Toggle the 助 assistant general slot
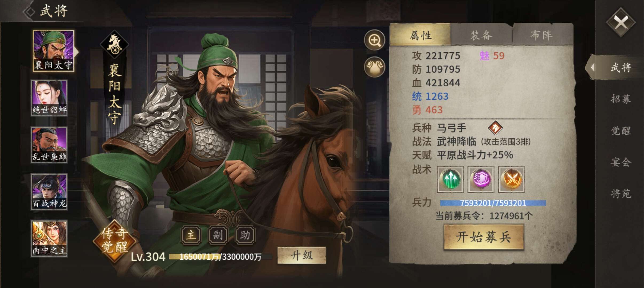Screen dimensions: 644x288 point(245,235)
